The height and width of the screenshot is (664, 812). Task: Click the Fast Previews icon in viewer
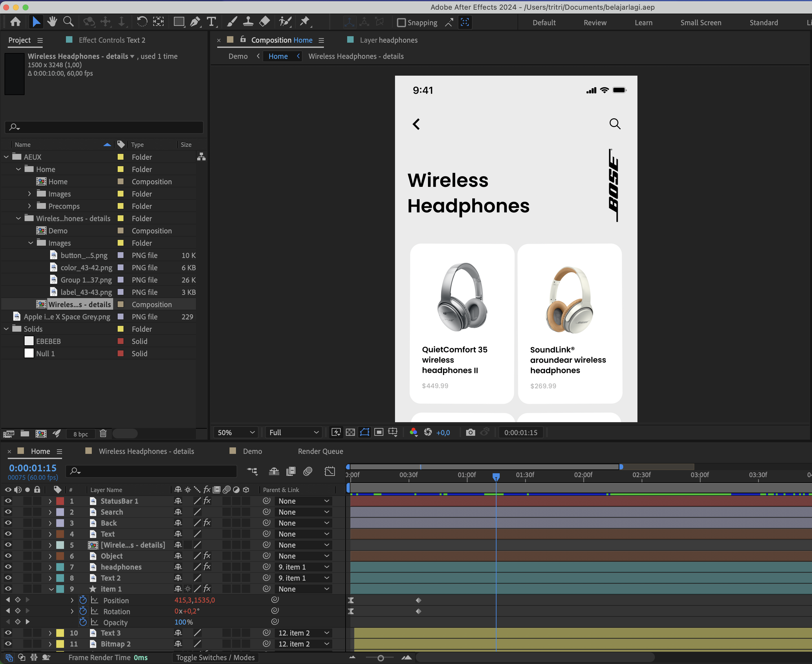[x=336, y=432]
